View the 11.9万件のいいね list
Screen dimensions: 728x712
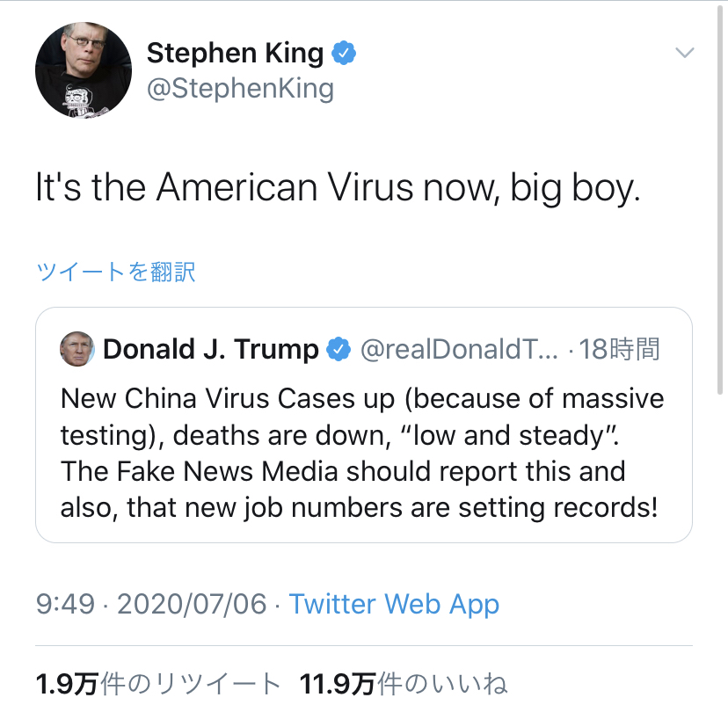pyautogui.click(x=404, y=684)
